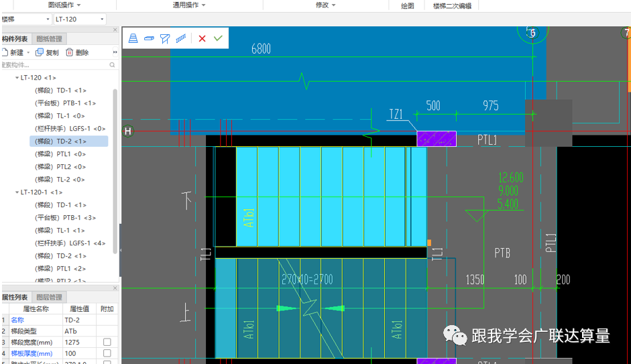
Task: Select (梯梁) TL-1 <1> item
Action: [x=60, y=231]
